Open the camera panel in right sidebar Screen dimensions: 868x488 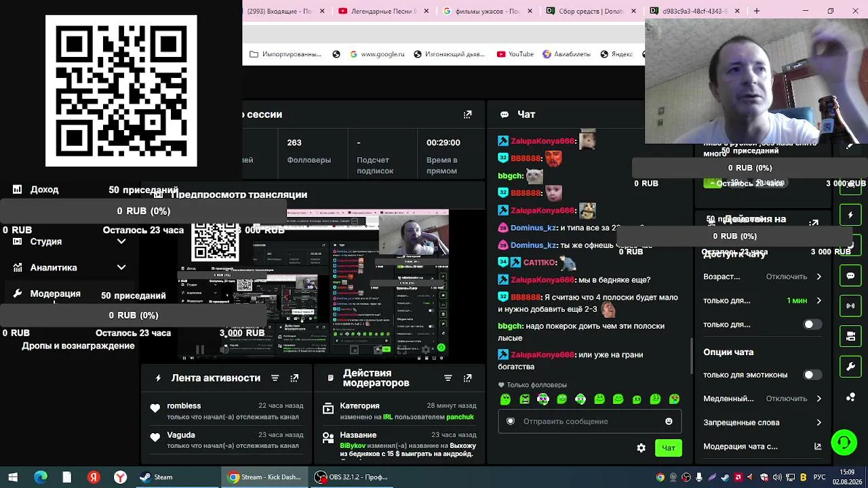[850, 336]
